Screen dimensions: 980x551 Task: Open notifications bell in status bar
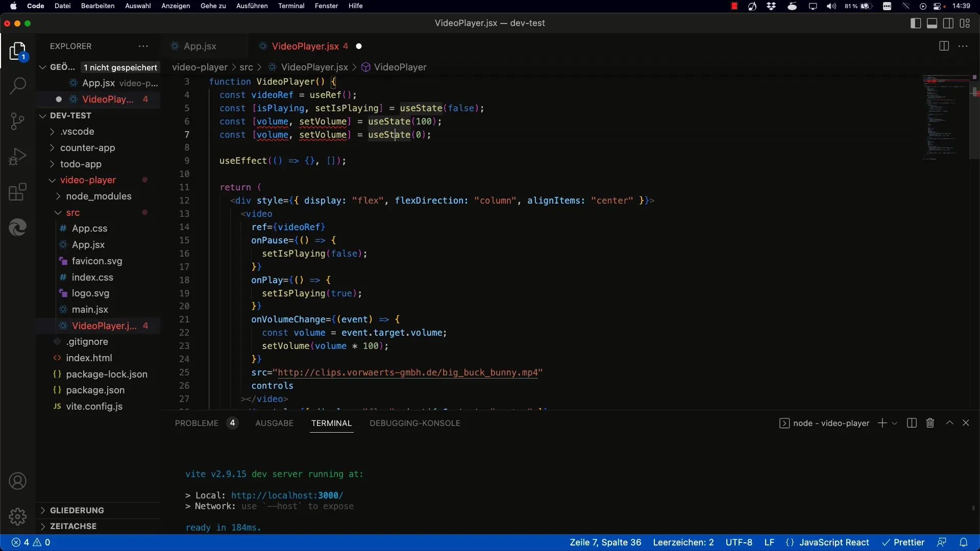pyautogui.click(x=964, y=542)
